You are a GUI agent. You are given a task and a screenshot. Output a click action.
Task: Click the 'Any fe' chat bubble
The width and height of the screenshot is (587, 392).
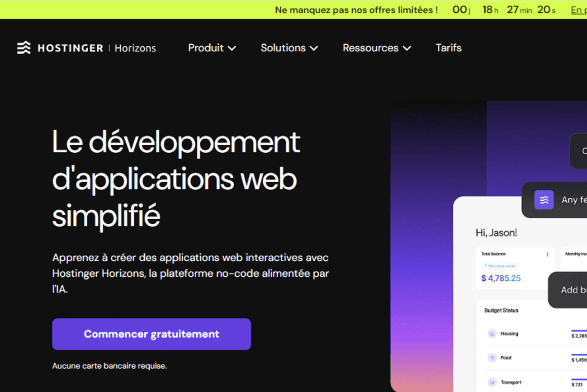[x=554, y=200]
